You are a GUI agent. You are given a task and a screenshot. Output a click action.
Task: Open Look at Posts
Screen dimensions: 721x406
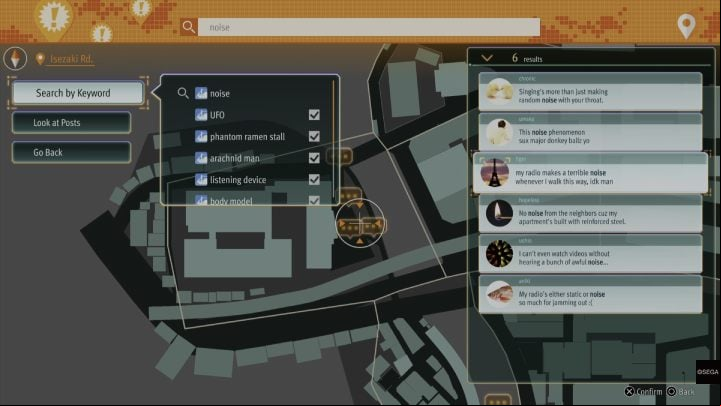[71, 123]
